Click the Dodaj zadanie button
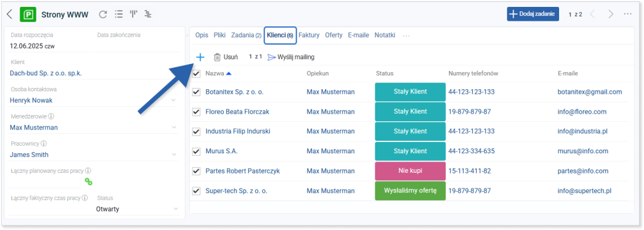The width and height of the screenshot is (644, 230). [533, 14]
